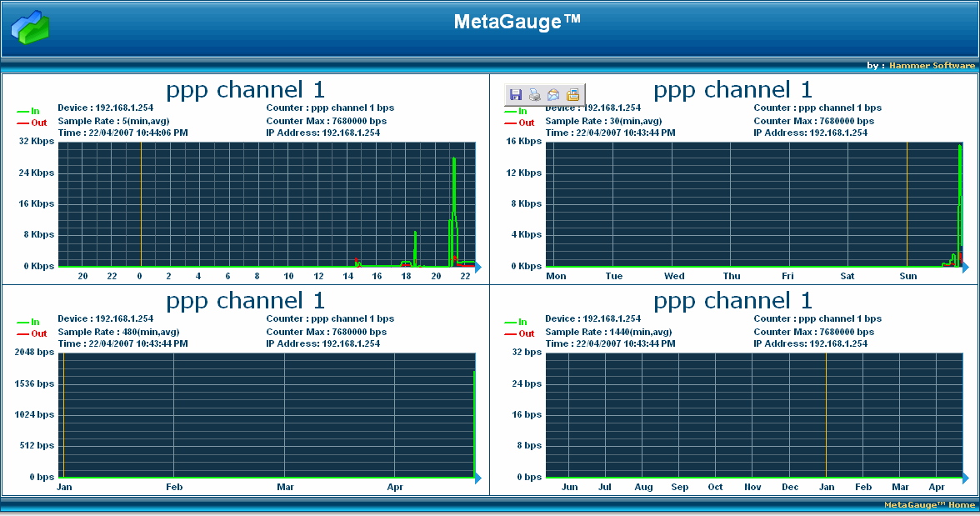This screenshot has width=980, height=516.
Task: Click 'Wed' on the weekly graph axis
Action: coord(674,276)
